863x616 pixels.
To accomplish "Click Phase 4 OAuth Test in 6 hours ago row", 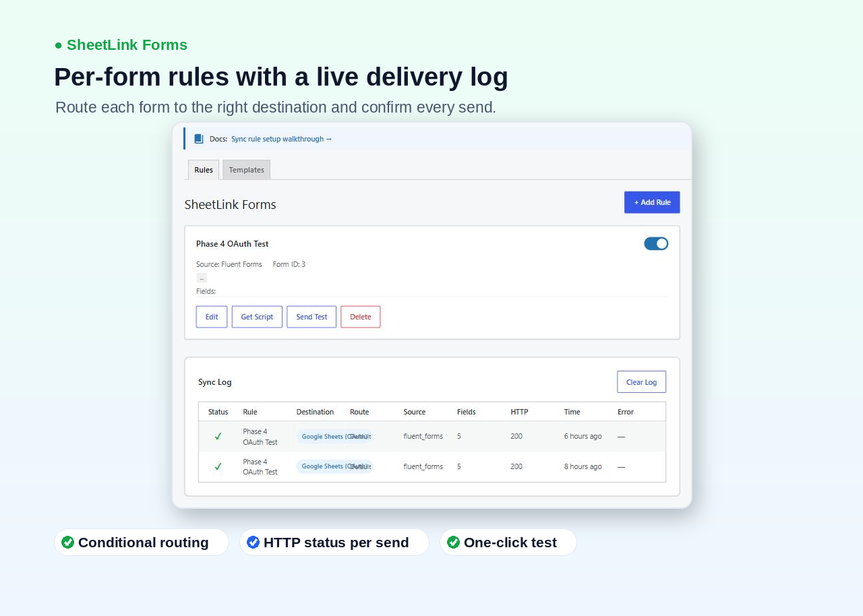I will pos(260,437).
